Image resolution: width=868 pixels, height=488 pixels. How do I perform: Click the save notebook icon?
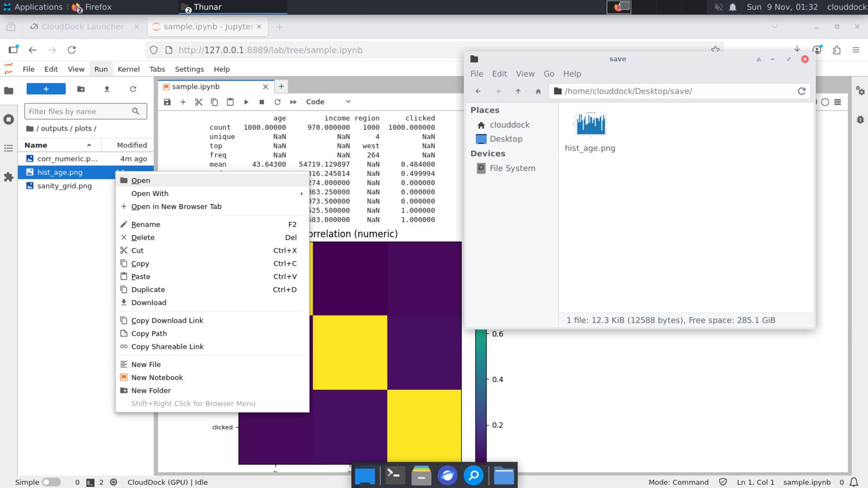click(x=167, y=102)
